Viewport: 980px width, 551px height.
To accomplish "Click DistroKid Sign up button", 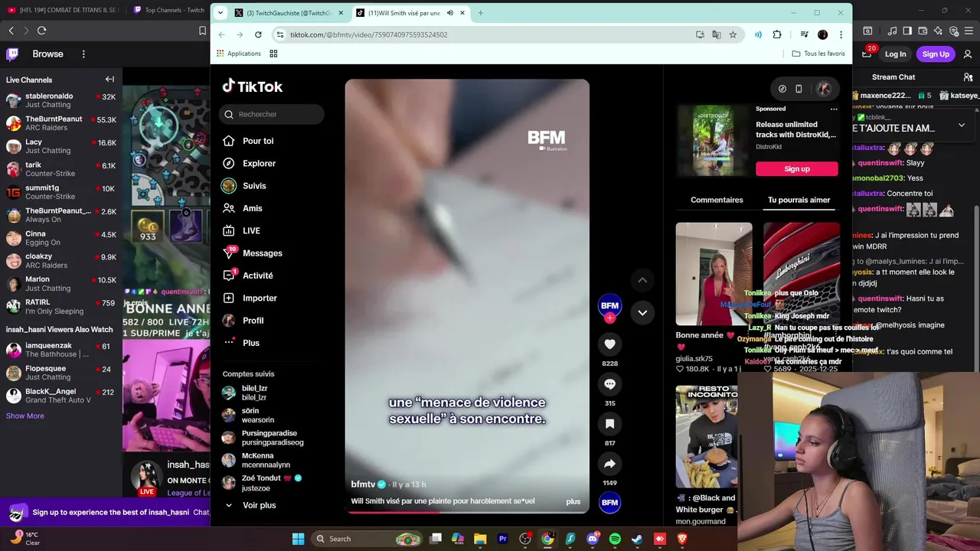I will pyautogui.click(x=797, y=169).
